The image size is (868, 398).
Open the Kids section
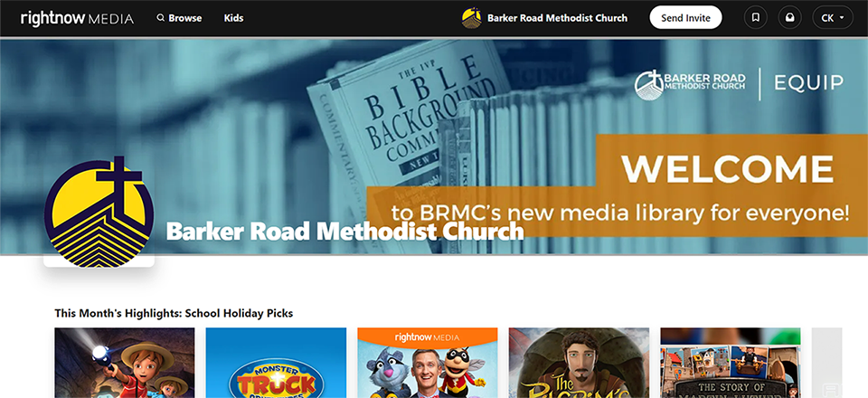coord(233,18)
